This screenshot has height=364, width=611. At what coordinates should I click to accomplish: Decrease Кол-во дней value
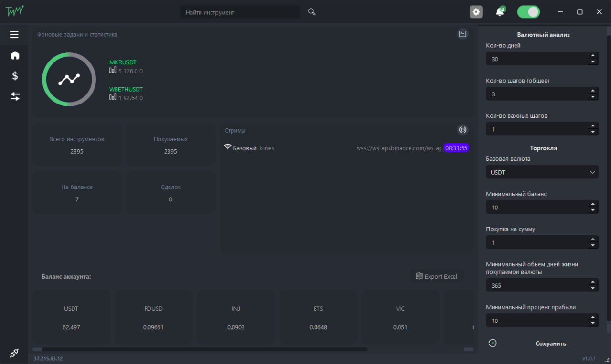(x=593, y=62)
